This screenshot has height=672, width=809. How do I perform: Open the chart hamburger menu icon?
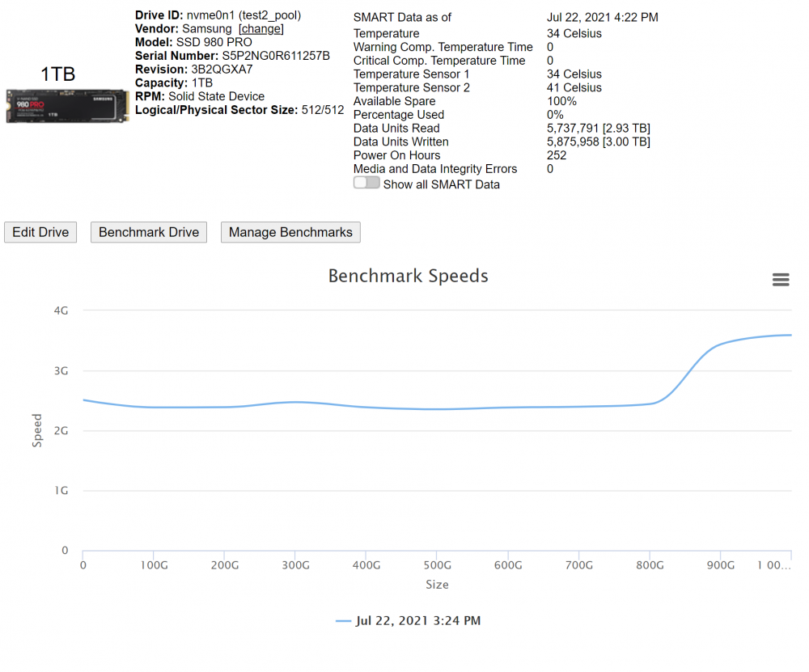(780, 280)
